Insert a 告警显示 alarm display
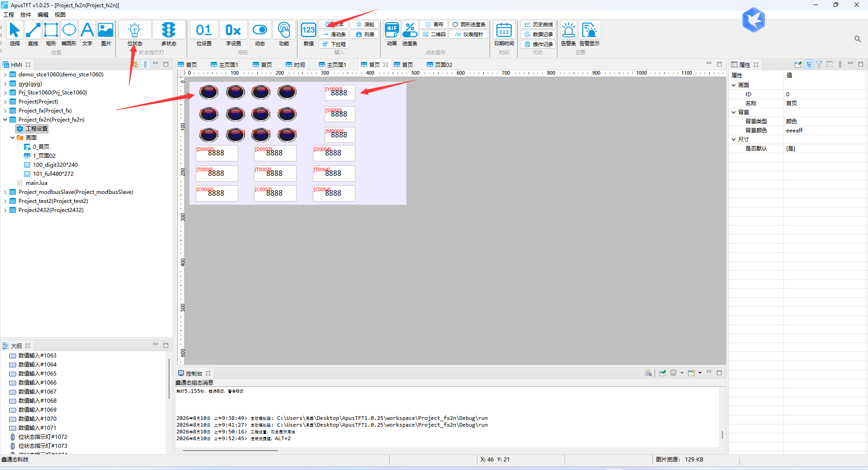The width and height of the screenshot is (868, 470). click(590, 34)
